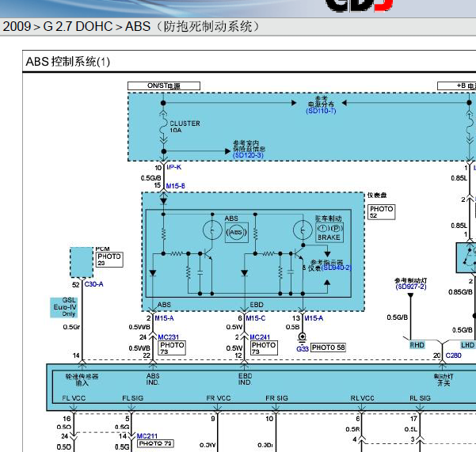This screenshot has height=452, width=476.
Task: Select the FL VCC terminal label
Action: 74,398
